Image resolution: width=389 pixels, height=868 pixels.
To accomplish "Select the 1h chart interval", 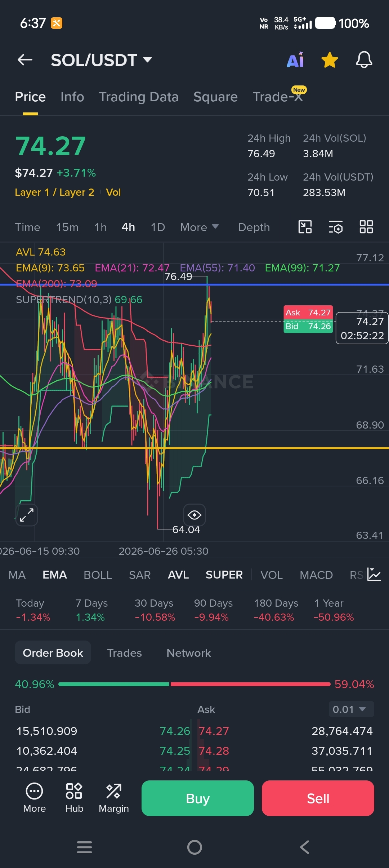I will click(100, 227).
